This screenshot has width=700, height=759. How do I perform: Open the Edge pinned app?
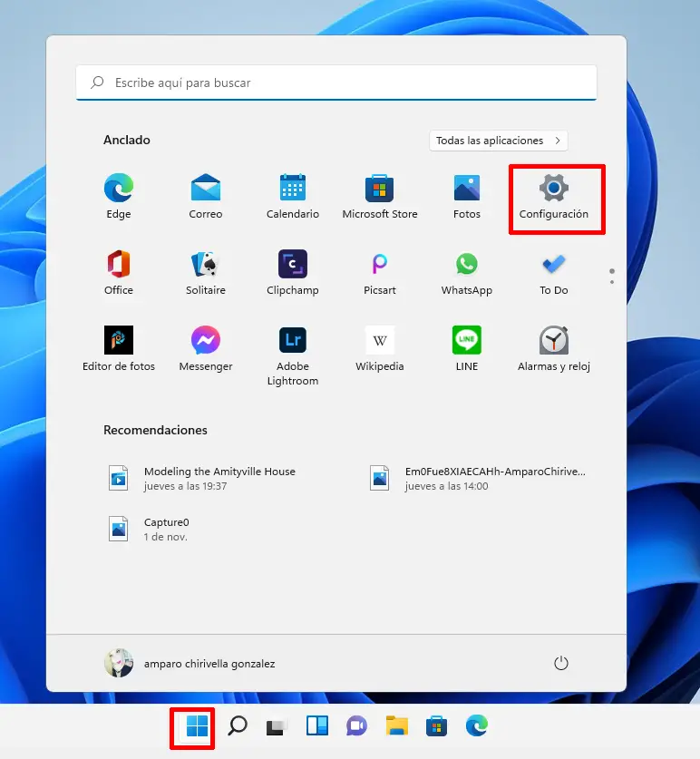point(119,197)
